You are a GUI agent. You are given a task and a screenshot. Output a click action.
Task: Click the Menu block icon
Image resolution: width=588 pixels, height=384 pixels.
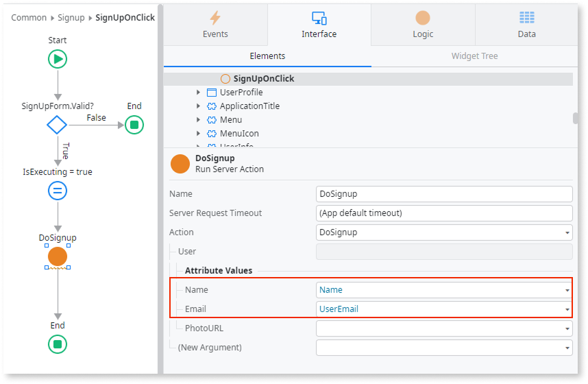pos(212,120)
